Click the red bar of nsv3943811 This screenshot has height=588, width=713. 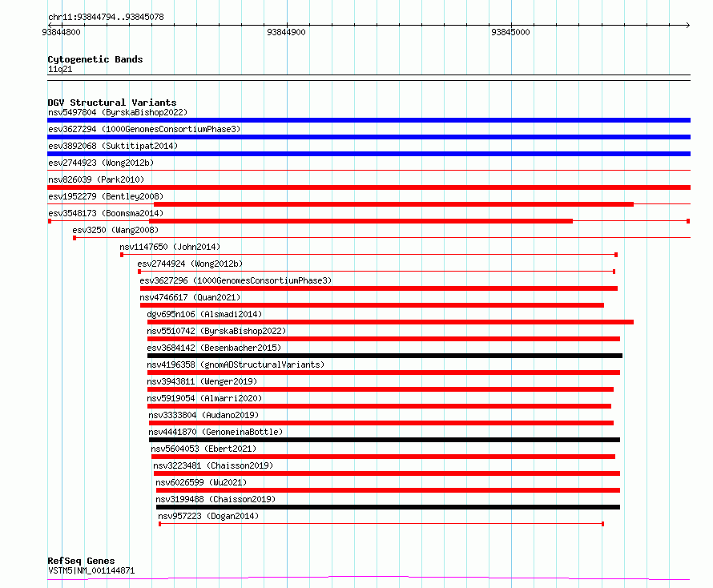pyautogui.click(x=381, y=389)
